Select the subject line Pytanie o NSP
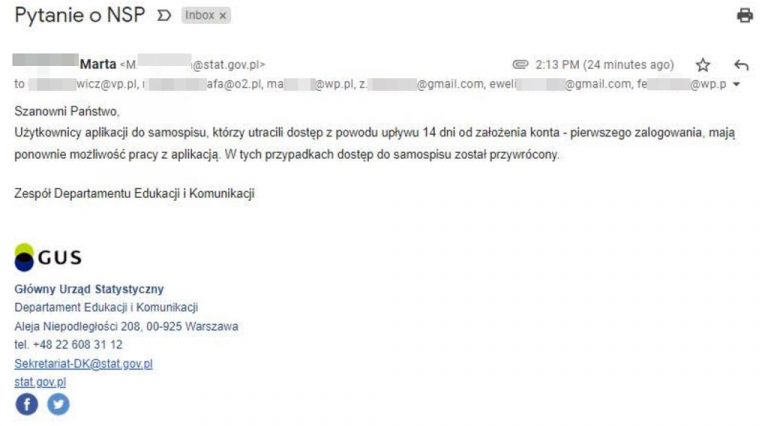 (x=80, y=15)
